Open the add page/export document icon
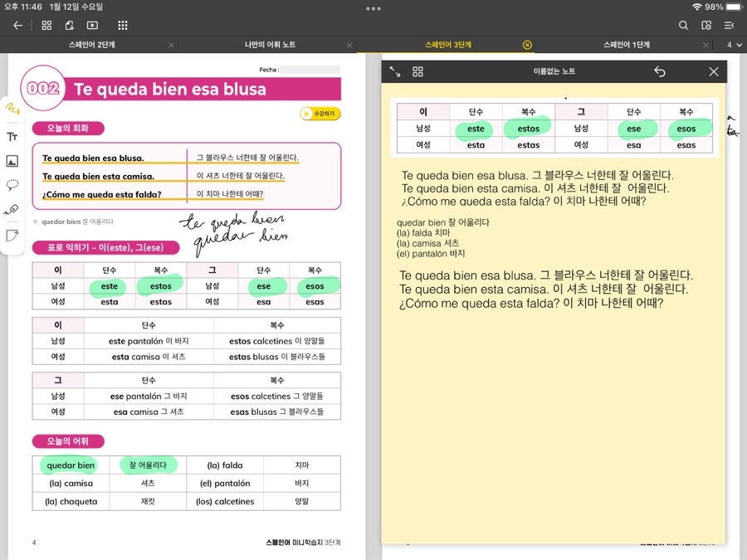This screenshot has width=747, height=560. [70, 25]
